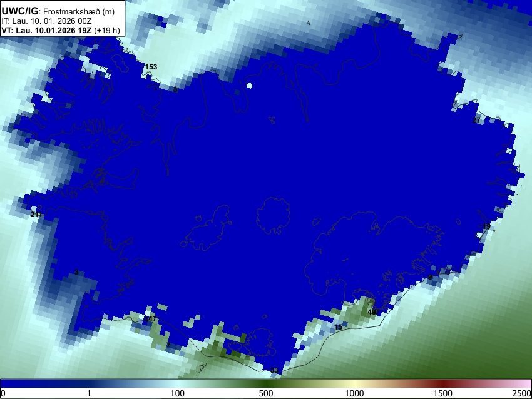Click the map value label '211'
Image resolution: width=532 pixels, height=399 pixels.
pyautogui.click(x=36, y=215)
